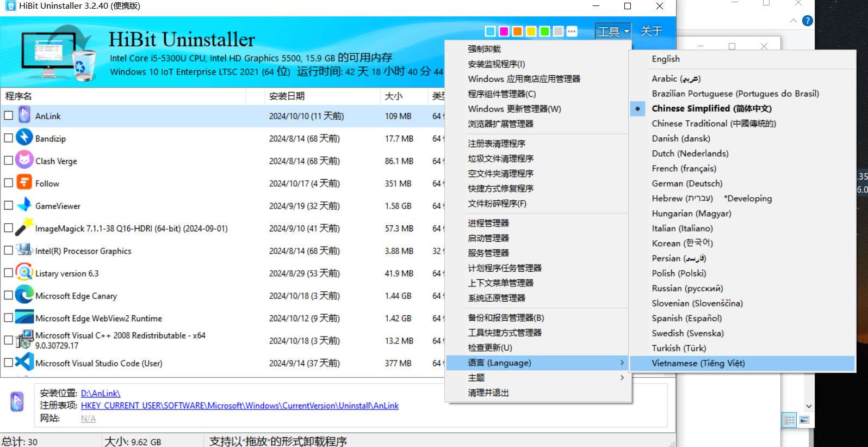The height and width of the screenshot is (447, 868).
Task: Open the D:\AnLink\ install location link
Action: click(x=101, y=393)
